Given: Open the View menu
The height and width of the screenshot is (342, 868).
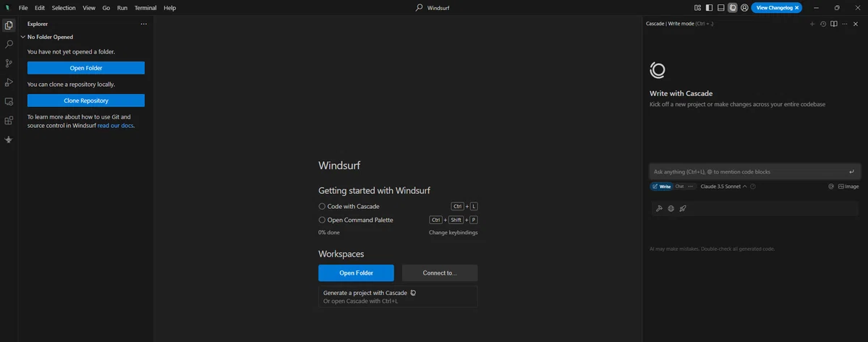Looking at the screenshot, I should click(x=89, y=7).
